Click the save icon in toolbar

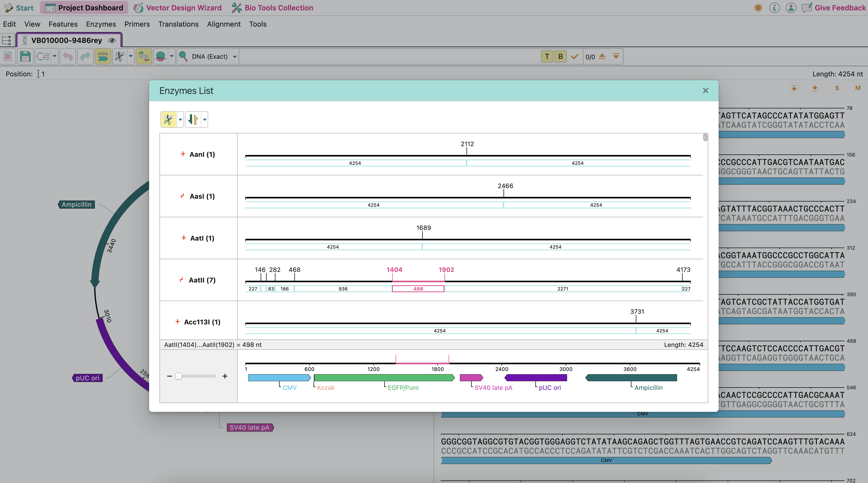pos(25,57)
